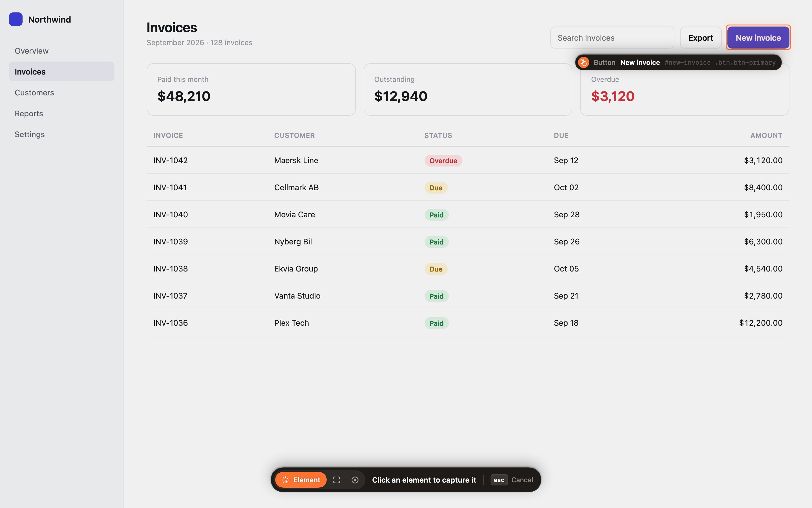Image resolution: width=812 pixels, height=508 pixels.
Task: Click the $8,400.00 amount cell
Action: tap(763, 187)
